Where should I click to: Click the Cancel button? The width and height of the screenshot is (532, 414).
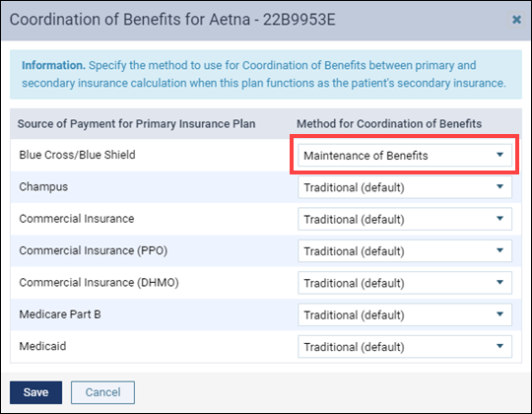pos(102,392)
